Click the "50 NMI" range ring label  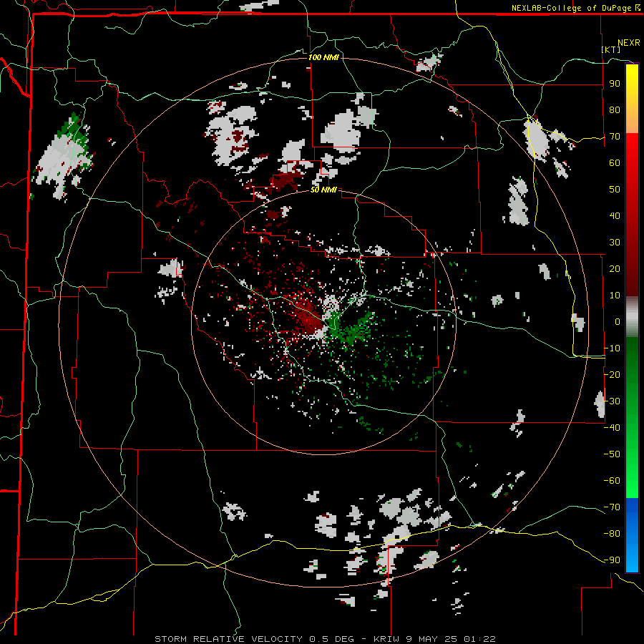(323, 190)
